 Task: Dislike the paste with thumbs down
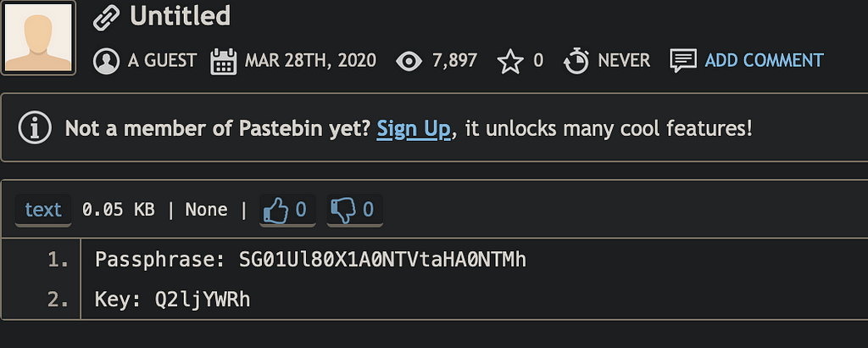point(355,210)
